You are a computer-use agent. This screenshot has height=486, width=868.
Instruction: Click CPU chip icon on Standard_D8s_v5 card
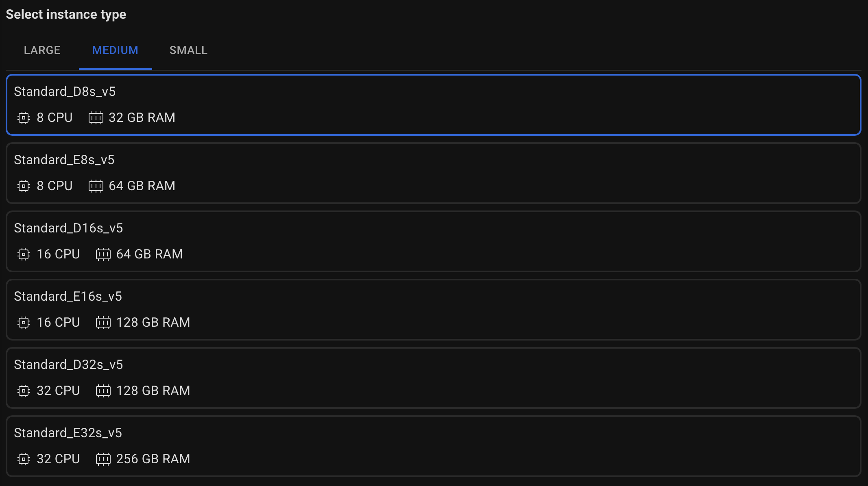[24, 118]
